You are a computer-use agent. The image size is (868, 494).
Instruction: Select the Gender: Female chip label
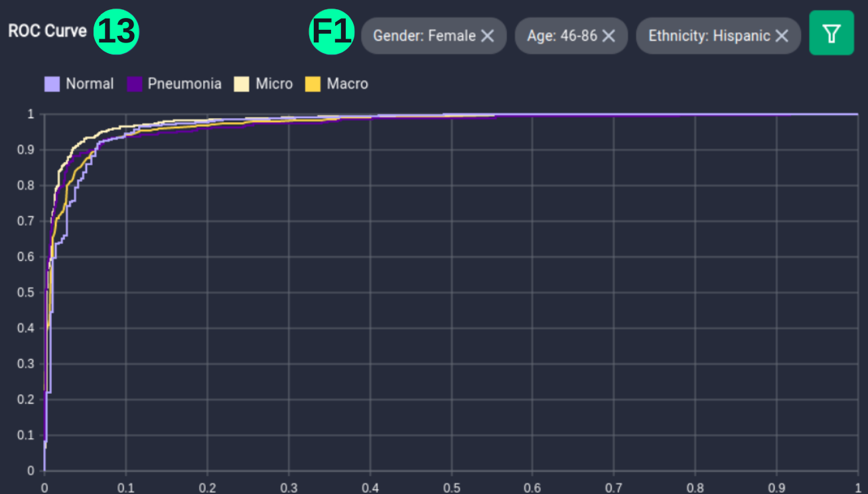(424, 36)
